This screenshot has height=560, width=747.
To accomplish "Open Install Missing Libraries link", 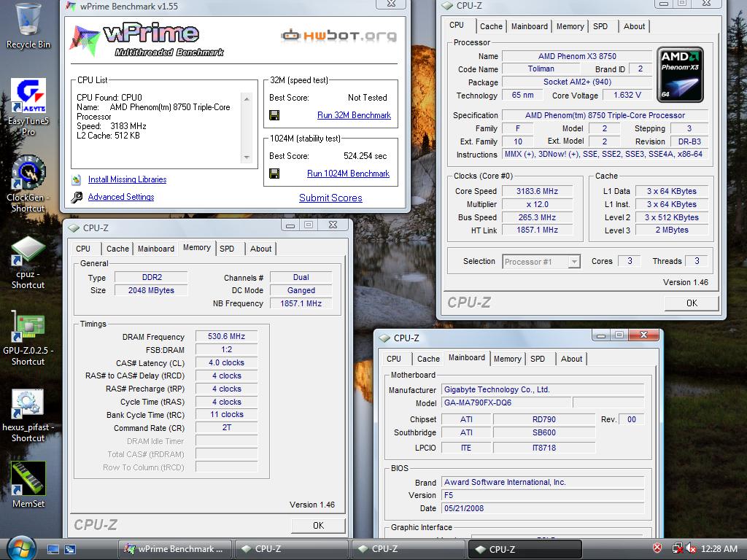I will [127, 179].
